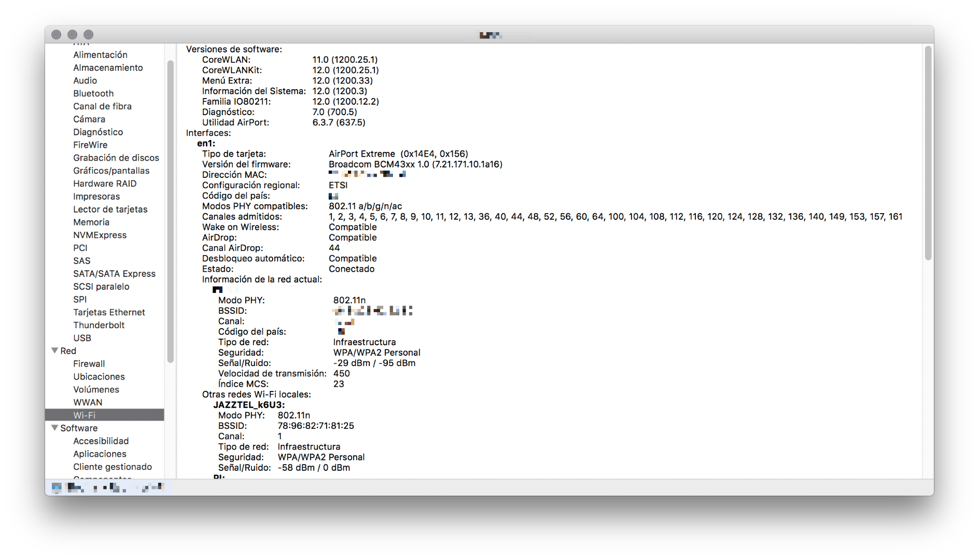Open Canal de fibra entry
979x560 pixels.
102,106
